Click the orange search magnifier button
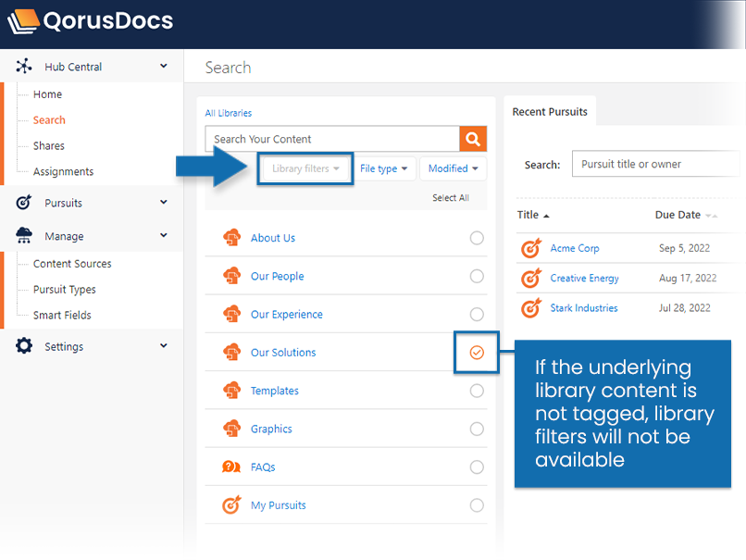 [x=473, y=139]
